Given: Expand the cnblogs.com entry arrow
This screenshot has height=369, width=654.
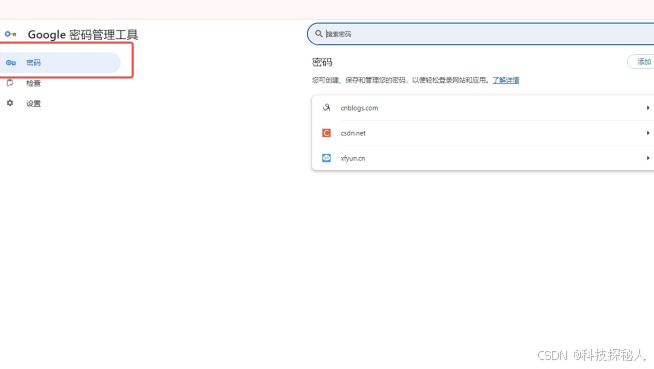Looking at the screenshot, I should click(648, 108).
